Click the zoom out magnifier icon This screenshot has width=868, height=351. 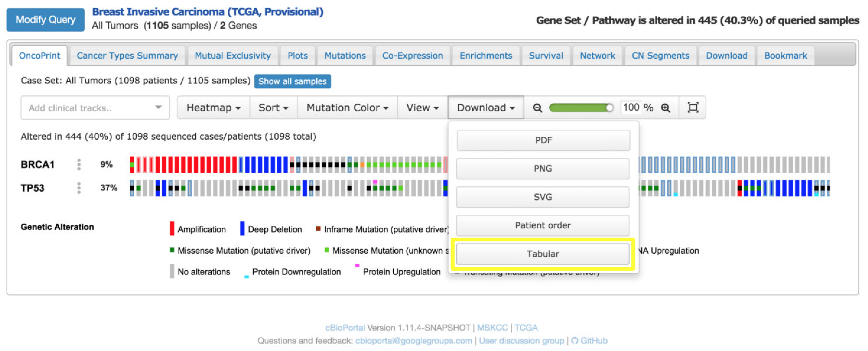[x=537, y=108]
